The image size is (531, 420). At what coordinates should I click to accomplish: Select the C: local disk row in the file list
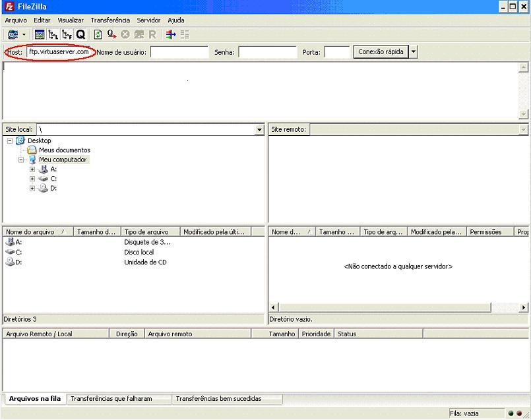point(133,252)
